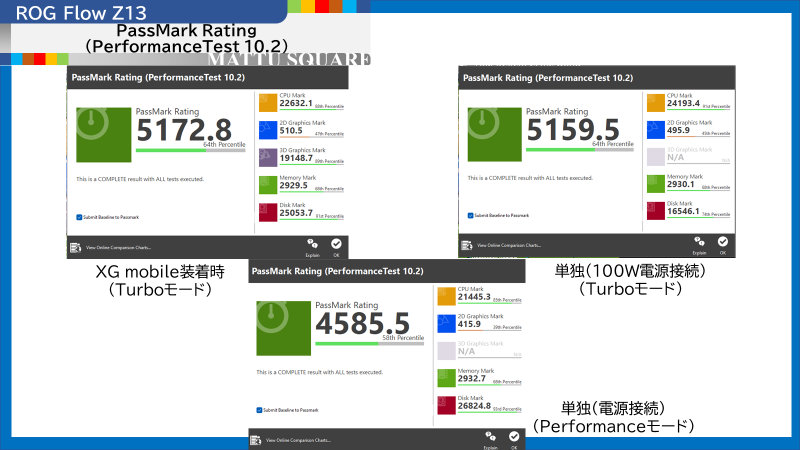Click comparison charts icon in 5159.5 window
The image size is (800, 450).
click(x=467, y=245)
